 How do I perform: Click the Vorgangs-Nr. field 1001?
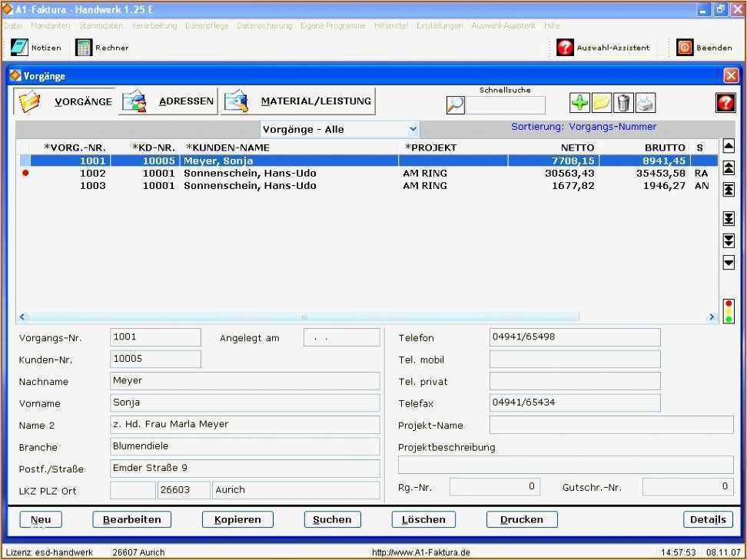[155, 337]
